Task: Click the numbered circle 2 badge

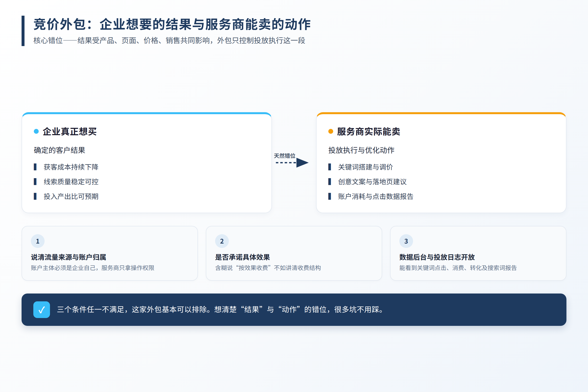Action: (x=222, y=241)
